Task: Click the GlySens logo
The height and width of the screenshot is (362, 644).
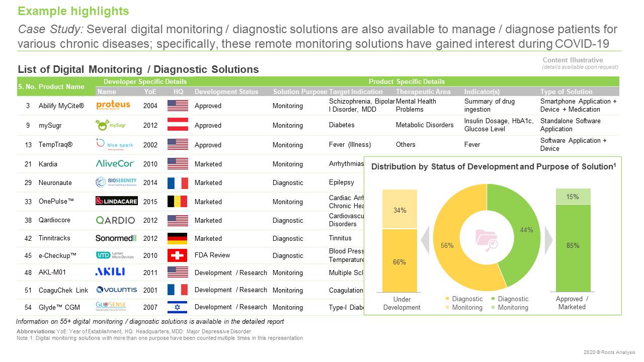Action: coord(111,306)
